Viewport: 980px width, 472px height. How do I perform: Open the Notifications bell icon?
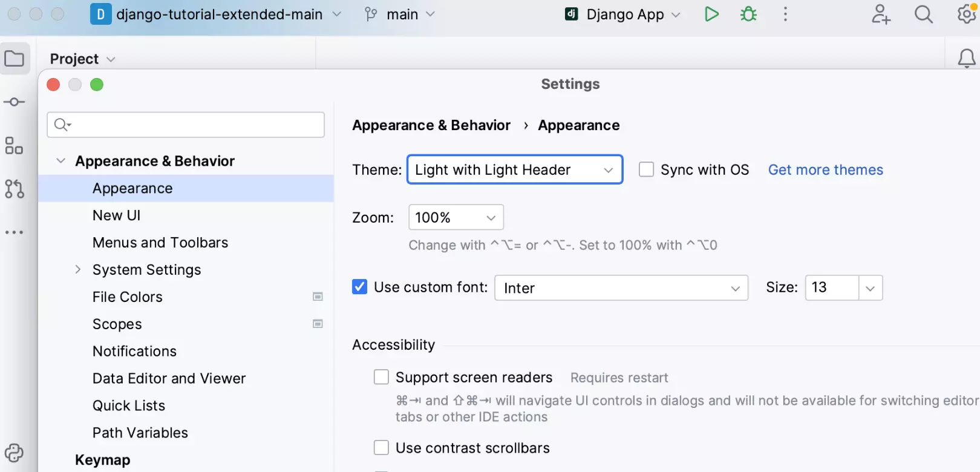966,59
